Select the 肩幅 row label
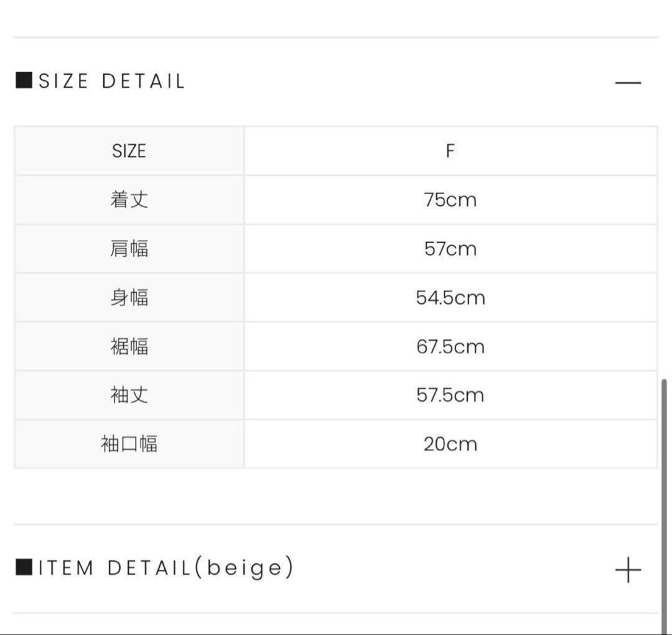 (x=129, y=249)
